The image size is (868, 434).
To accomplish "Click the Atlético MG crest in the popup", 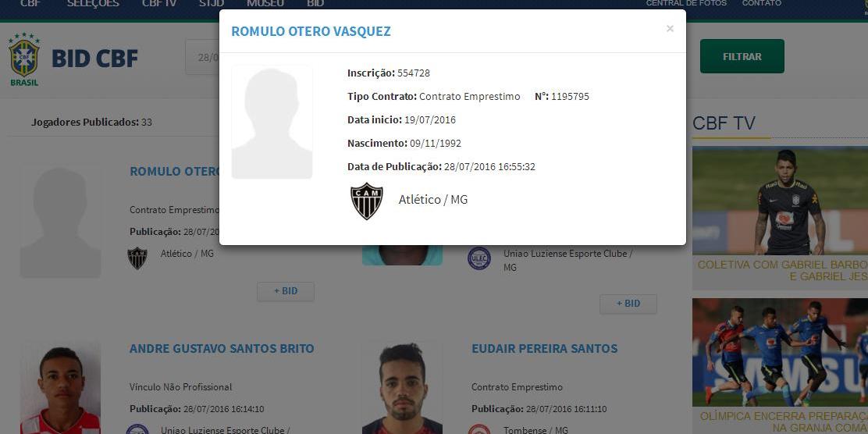I will (366, 201).
